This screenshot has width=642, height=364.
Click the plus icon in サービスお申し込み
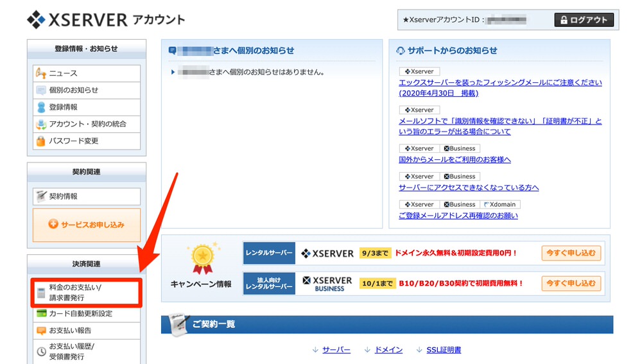(x=53, y=224)
